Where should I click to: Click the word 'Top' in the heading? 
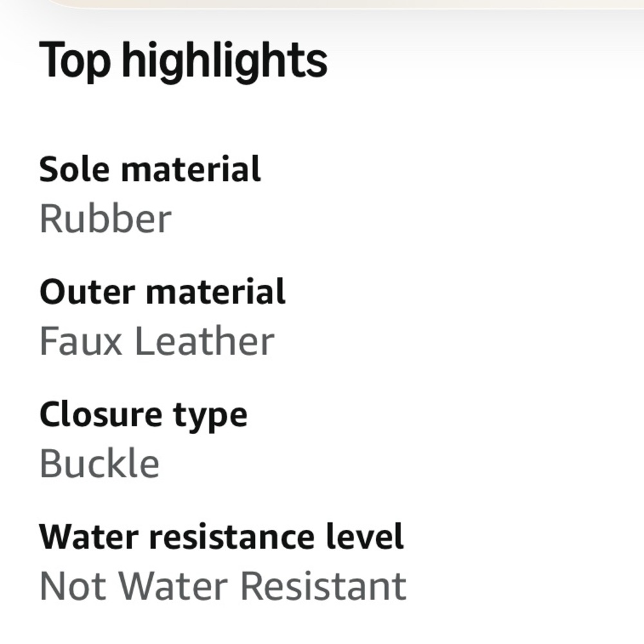[75, 60]
